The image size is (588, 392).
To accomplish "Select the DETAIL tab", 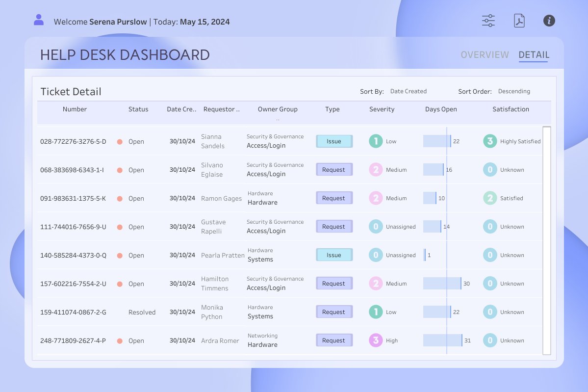I will tap(534, 55).
